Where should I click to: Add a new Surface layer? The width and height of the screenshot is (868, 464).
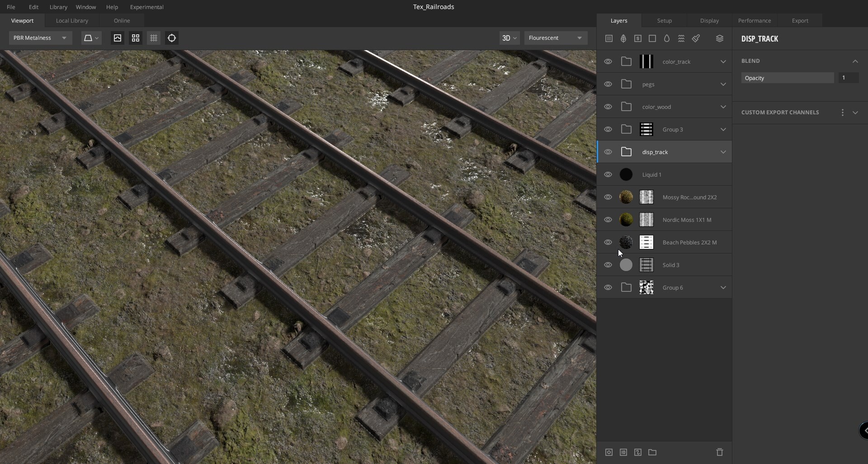[623, 38]
